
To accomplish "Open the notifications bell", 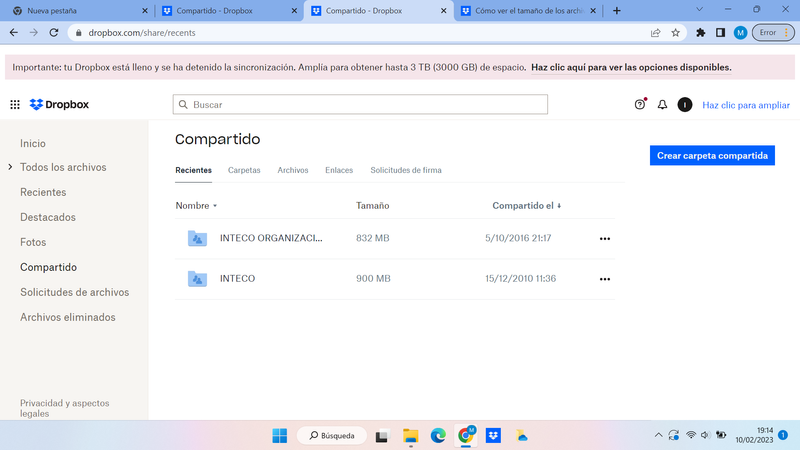I will pyautogui.click(x=662, y=105).
